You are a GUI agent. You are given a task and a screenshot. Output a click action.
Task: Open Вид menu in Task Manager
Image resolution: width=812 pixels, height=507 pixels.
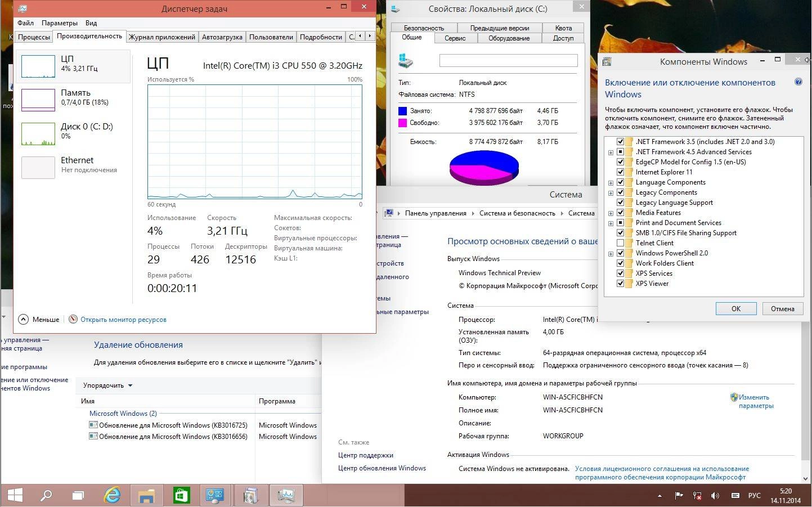click(91, 23)
